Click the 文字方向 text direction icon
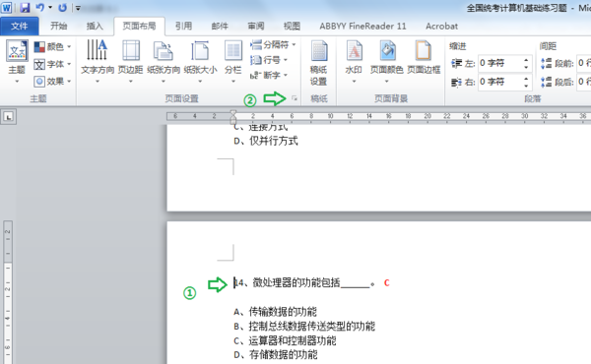The image size is (591, 364). [98, 50]
